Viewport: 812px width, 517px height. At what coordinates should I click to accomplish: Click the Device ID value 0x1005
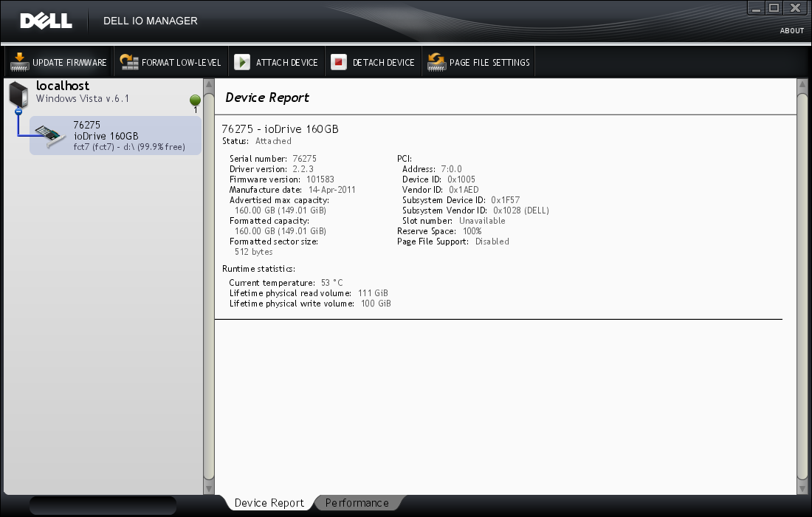click(x=461, y=179)
